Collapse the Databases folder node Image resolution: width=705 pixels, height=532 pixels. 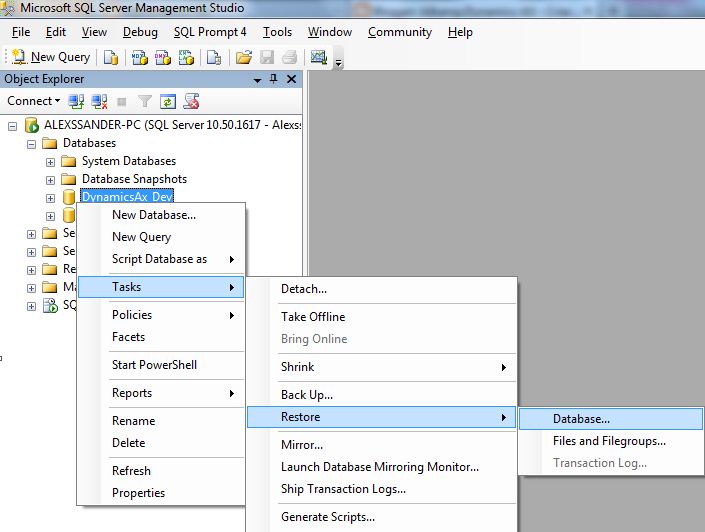(x=31, y=144)
